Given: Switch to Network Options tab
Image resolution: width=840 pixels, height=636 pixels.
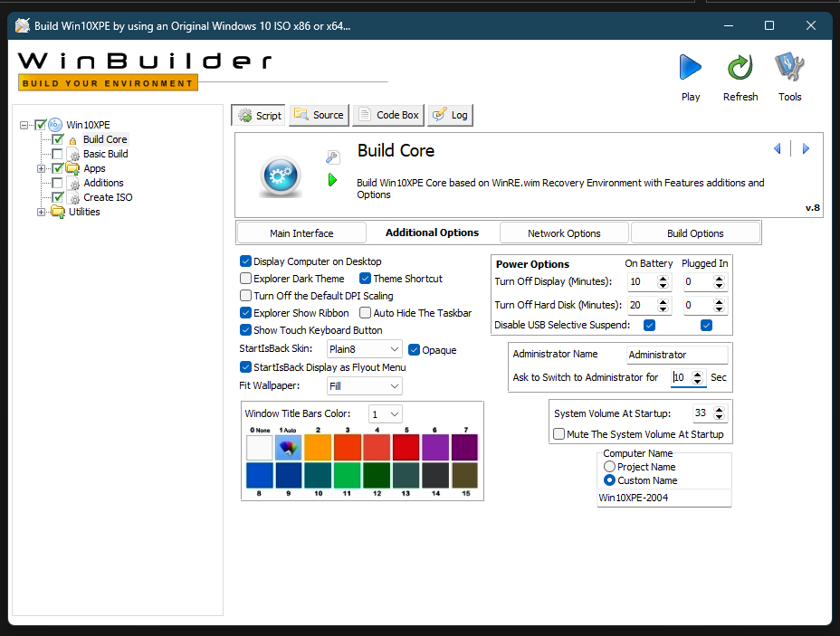Looking at the screenshot, I should [564, 233].
